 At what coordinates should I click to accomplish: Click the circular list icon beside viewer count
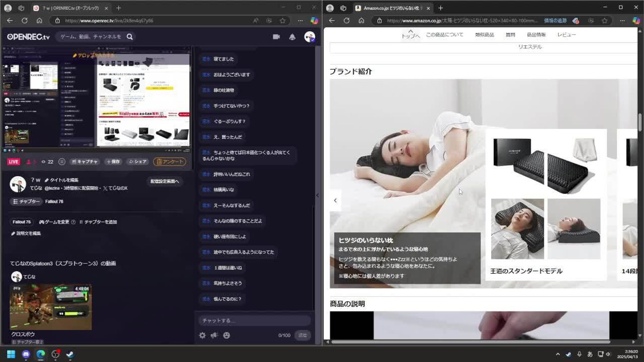(x=62, y=162)
